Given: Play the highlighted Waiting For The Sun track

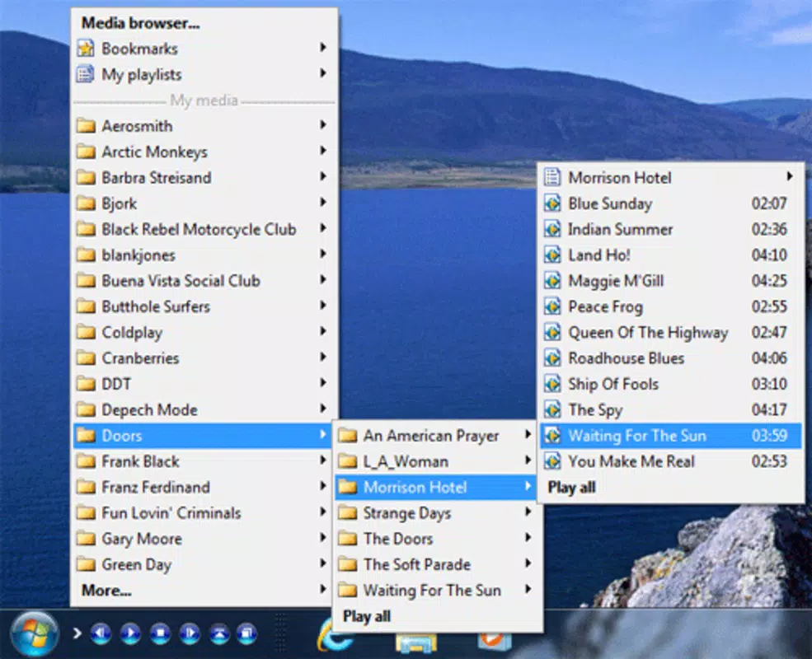Looking at the screenshot, I should 671,436.
